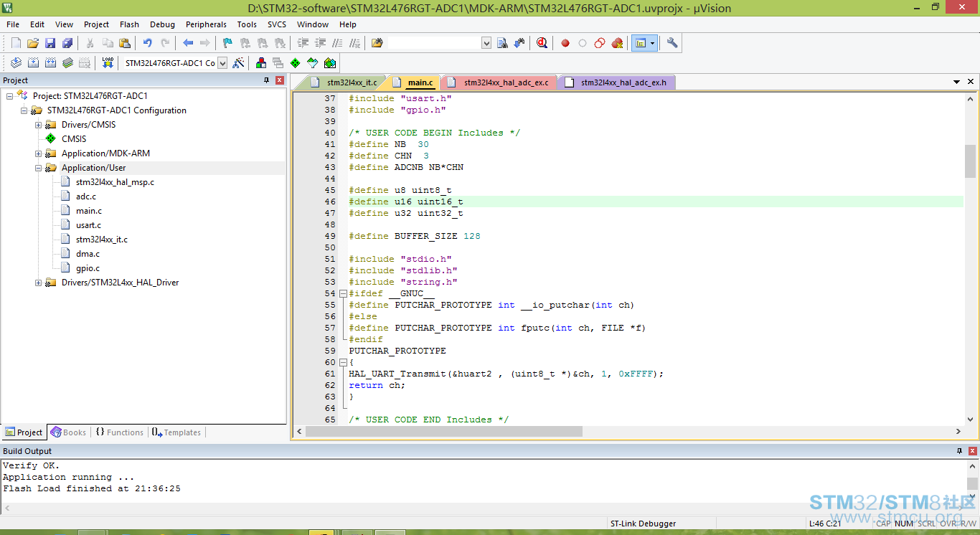980x535 pixels.
Task: Create a new file with toolbar icon
Action: [x=16, y=43]
